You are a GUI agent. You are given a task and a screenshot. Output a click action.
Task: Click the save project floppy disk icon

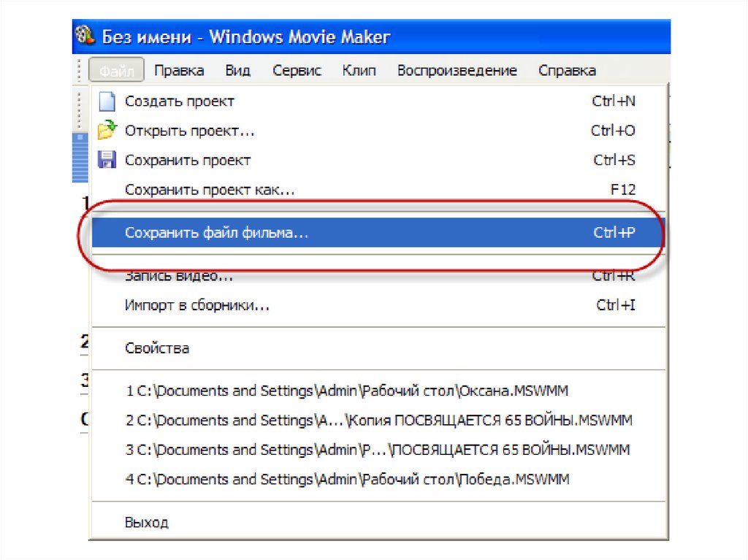[107, 160]
